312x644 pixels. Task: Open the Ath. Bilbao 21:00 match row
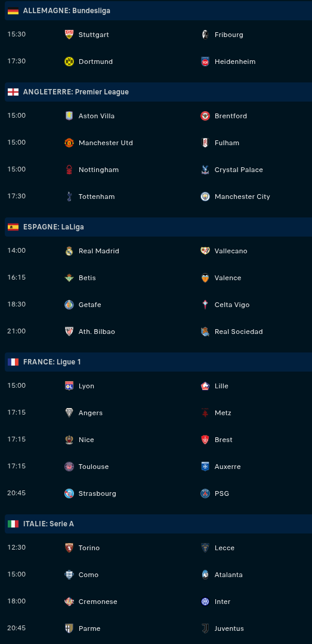[158, 332]
